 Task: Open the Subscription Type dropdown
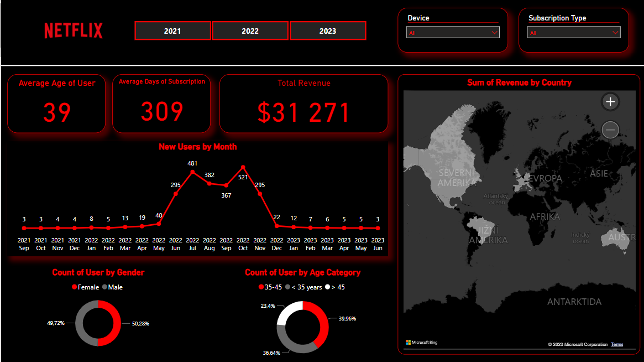[574, 33]
